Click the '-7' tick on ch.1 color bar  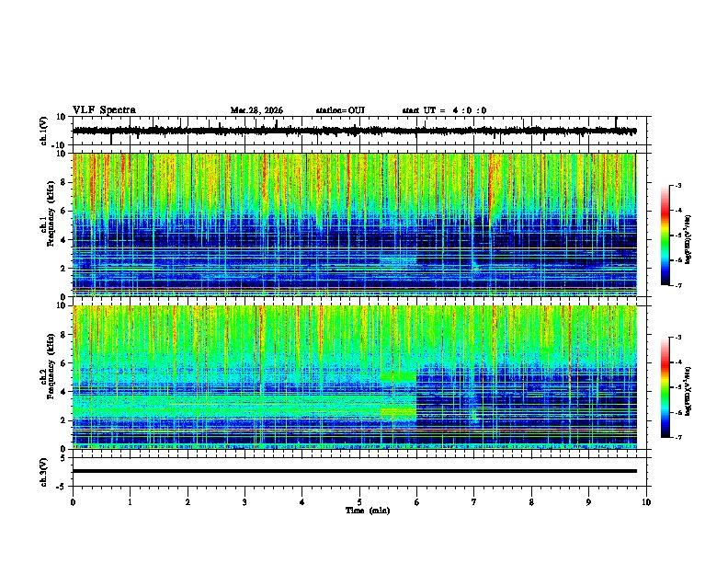click(x=677, y=285)
